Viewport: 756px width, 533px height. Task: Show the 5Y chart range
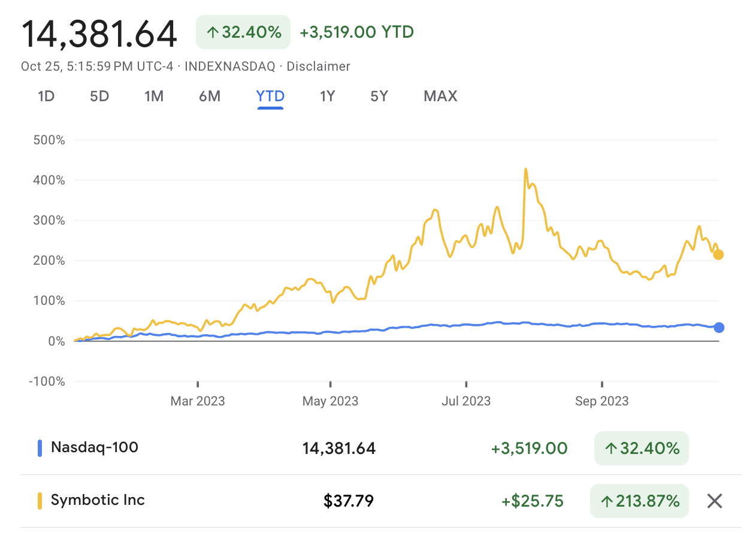(x=379, y=96)
